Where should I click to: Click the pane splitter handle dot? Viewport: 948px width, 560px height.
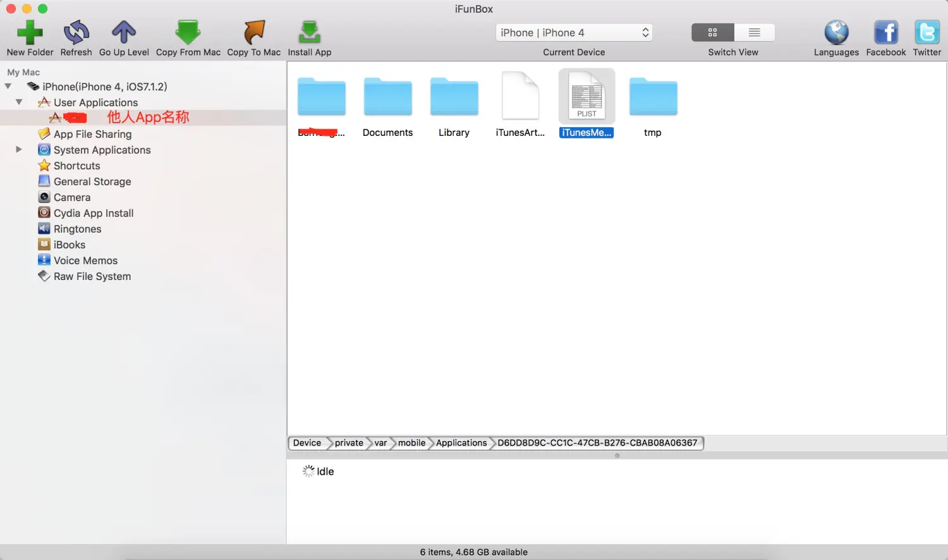pyautogui.click(x=617, y=456)
